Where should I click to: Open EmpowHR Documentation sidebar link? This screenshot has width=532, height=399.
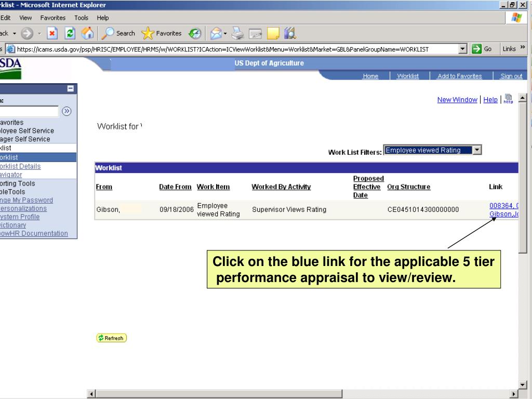(x=34, y=233)
